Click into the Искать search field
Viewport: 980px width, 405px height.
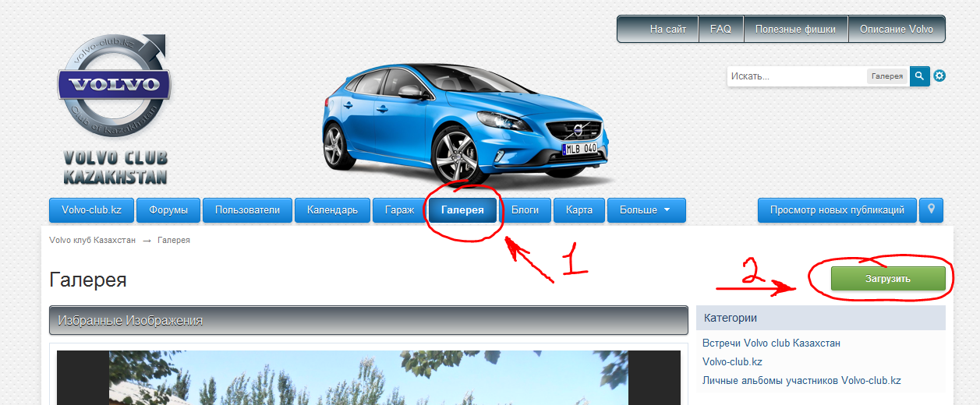[x=795, y=76]
